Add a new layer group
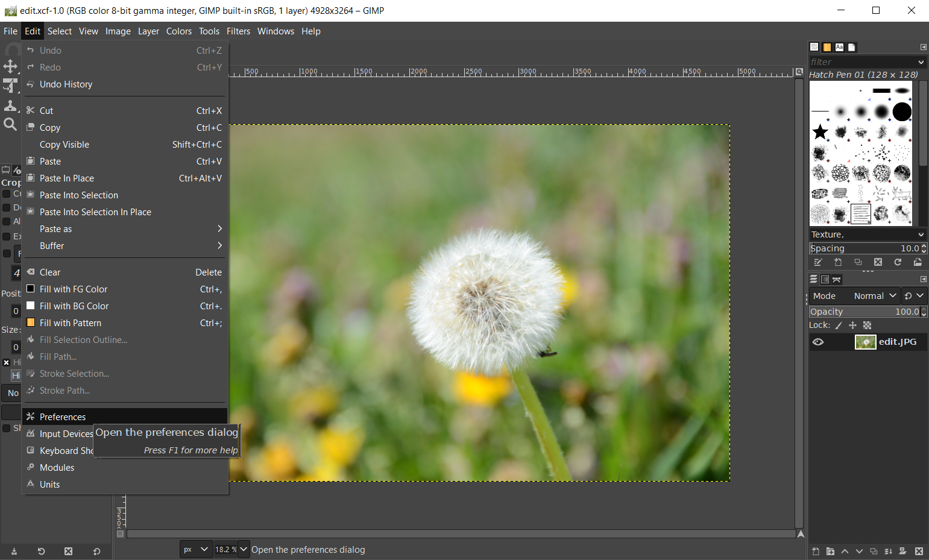929x560 pixels. point(830,551)
